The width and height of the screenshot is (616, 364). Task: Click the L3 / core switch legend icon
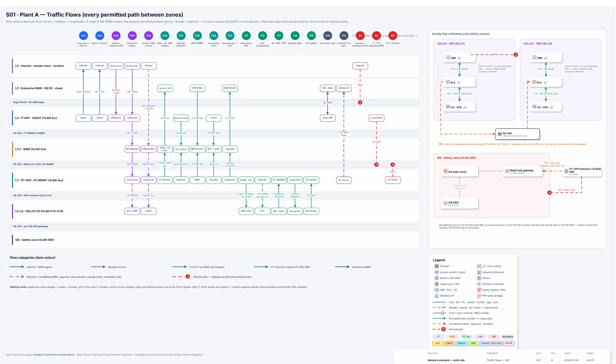click(479, 266)
